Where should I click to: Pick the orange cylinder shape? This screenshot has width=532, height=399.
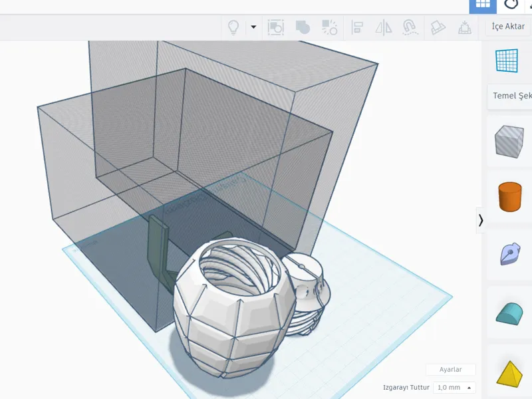click(x=509, y=197)
